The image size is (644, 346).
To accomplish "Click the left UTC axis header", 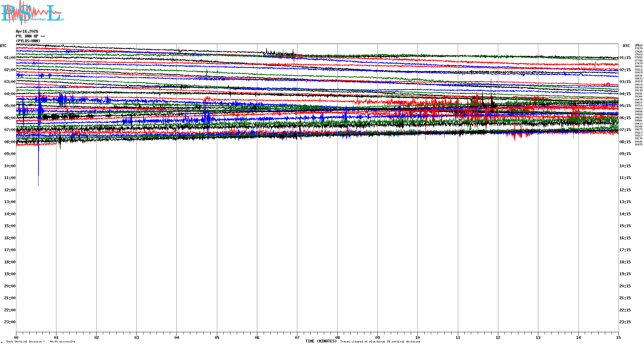I will (3, 46).
